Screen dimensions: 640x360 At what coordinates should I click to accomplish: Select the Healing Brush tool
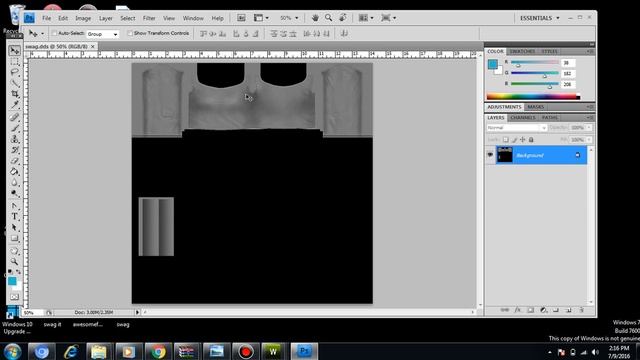coord(15,117)
